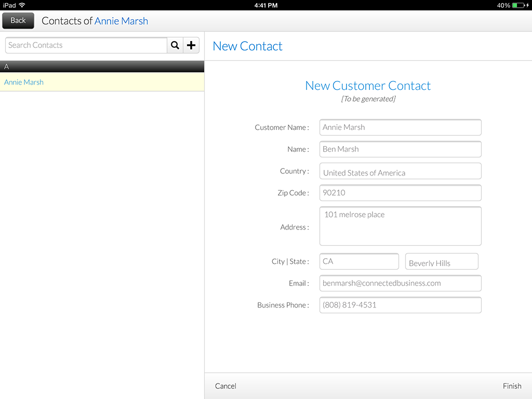Edit the Name field with Ben Marsh
Image resolution: width=532 pixels, height=399 pixels.
click(400, 149)
